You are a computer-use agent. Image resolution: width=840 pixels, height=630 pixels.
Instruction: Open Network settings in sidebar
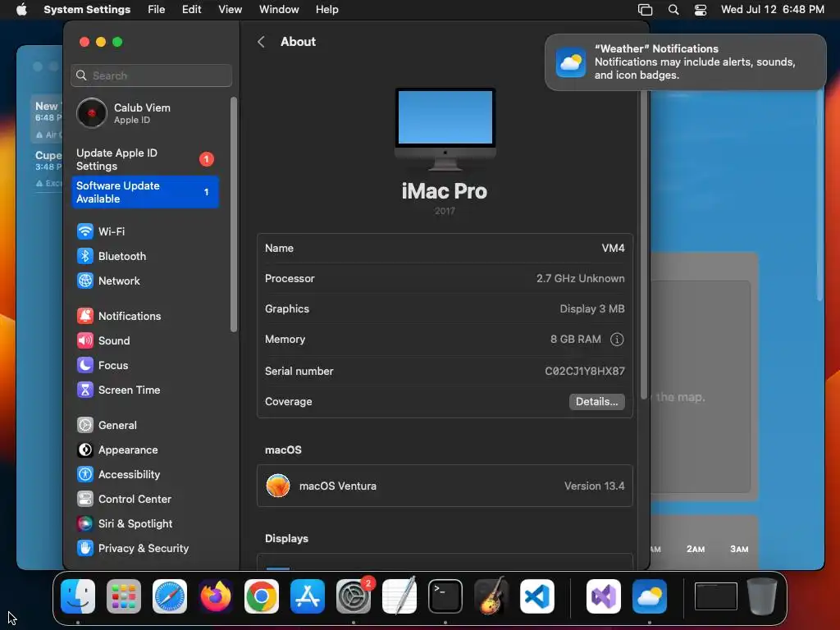tap(144, 281)
